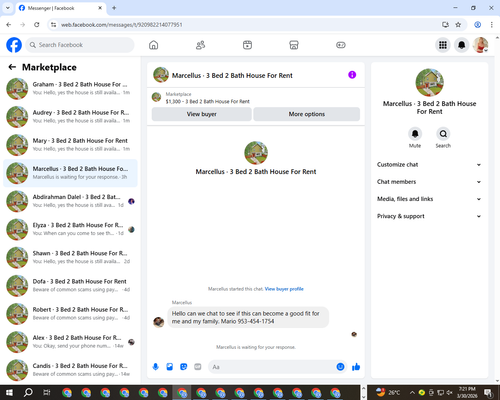500x400 pixels.
Task: Click the View buyer button
Action: click(202, 114)
